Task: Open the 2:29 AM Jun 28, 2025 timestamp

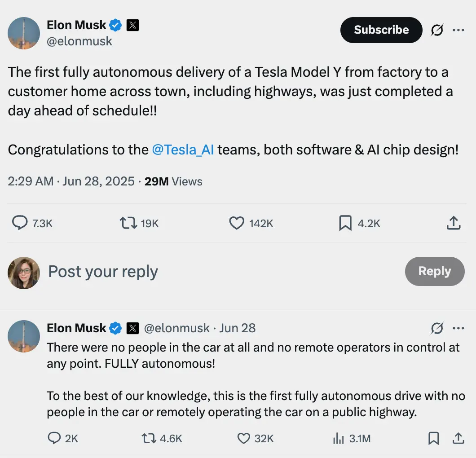Action: click(71, 181)
